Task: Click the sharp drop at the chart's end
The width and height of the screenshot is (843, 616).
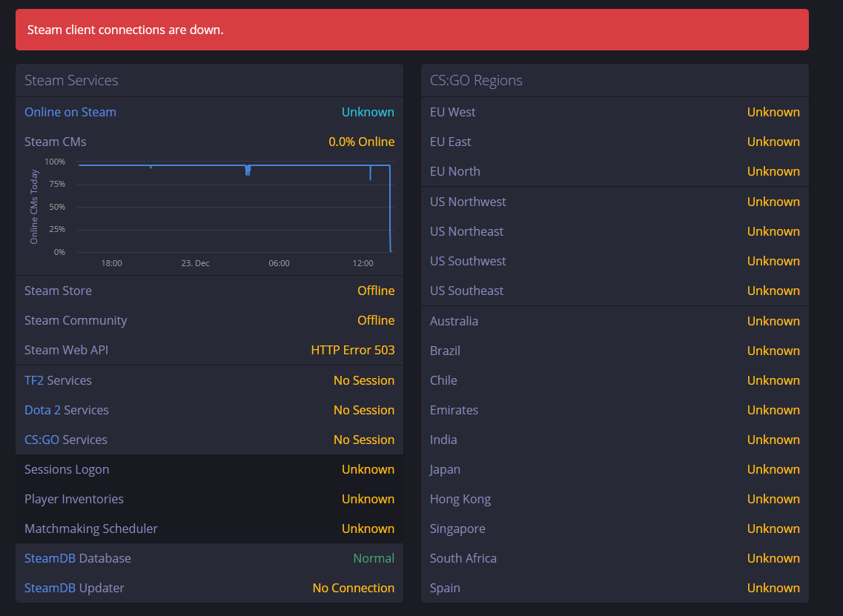Action: 390,208
